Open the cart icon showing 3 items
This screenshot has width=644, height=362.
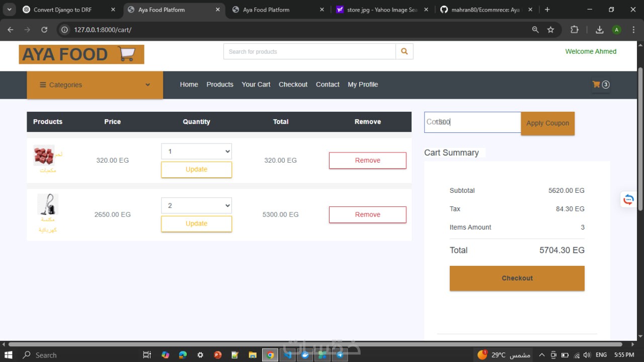(x=601, y=85)
